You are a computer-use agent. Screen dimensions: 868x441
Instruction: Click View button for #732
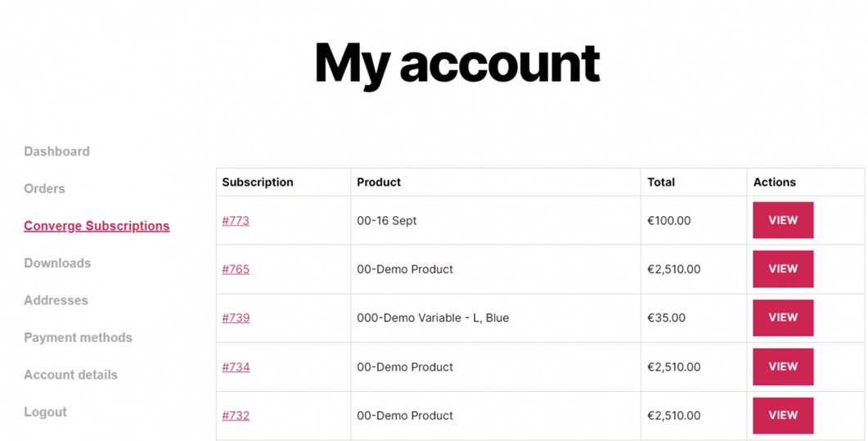pos(782,416)
